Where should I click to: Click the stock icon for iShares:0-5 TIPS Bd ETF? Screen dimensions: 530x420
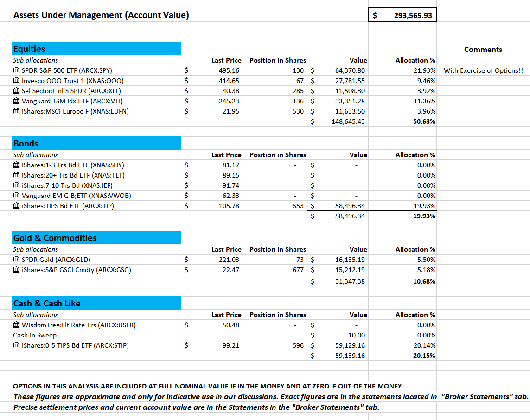click(16, 345)
